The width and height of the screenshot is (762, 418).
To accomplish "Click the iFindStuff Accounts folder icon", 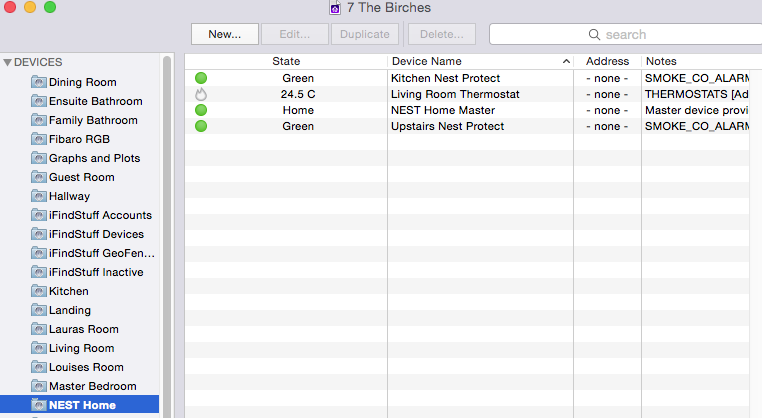I will [39, 214].
